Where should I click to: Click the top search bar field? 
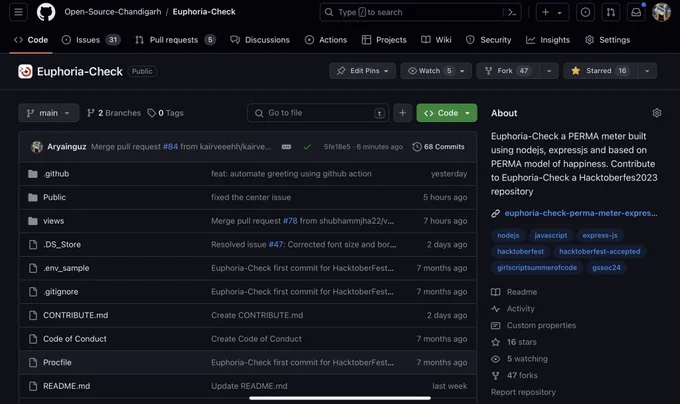coord(420,12)
